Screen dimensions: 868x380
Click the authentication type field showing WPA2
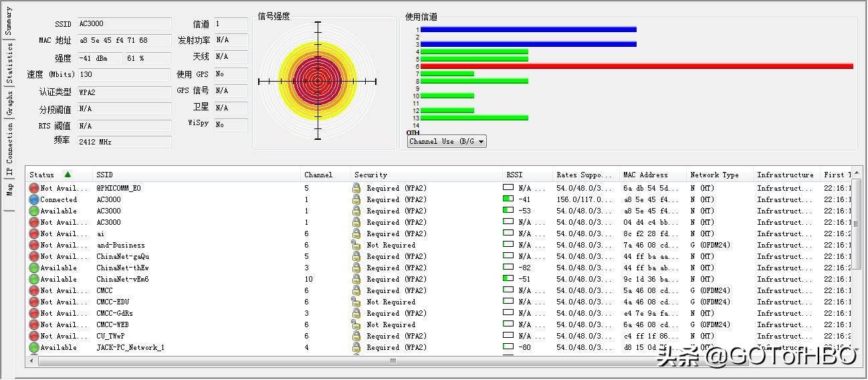[124, 92]
